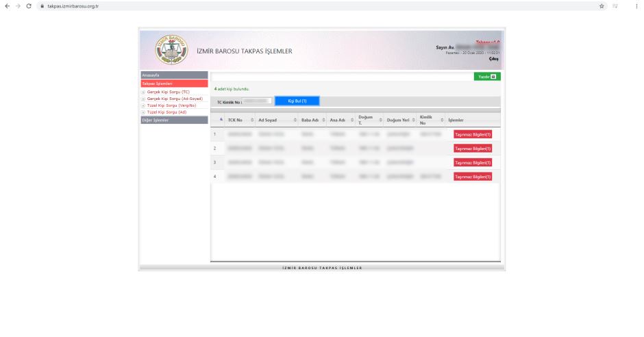Viewport: 644px width, 337px height.
Task: Open the browser three-dot menu
Action: (x=636, y=6)
